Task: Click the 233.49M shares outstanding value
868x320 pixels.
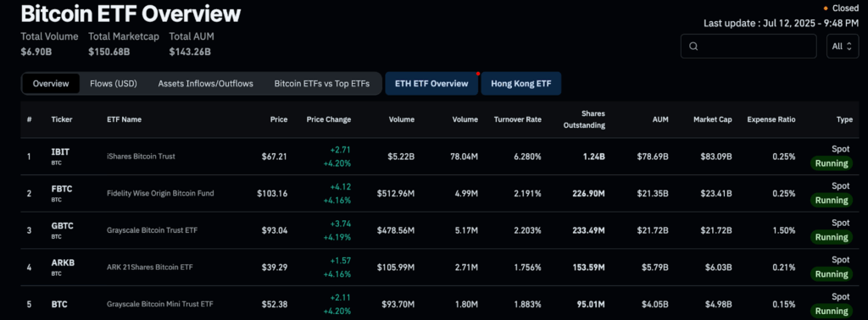Action: tap(588, 230)
